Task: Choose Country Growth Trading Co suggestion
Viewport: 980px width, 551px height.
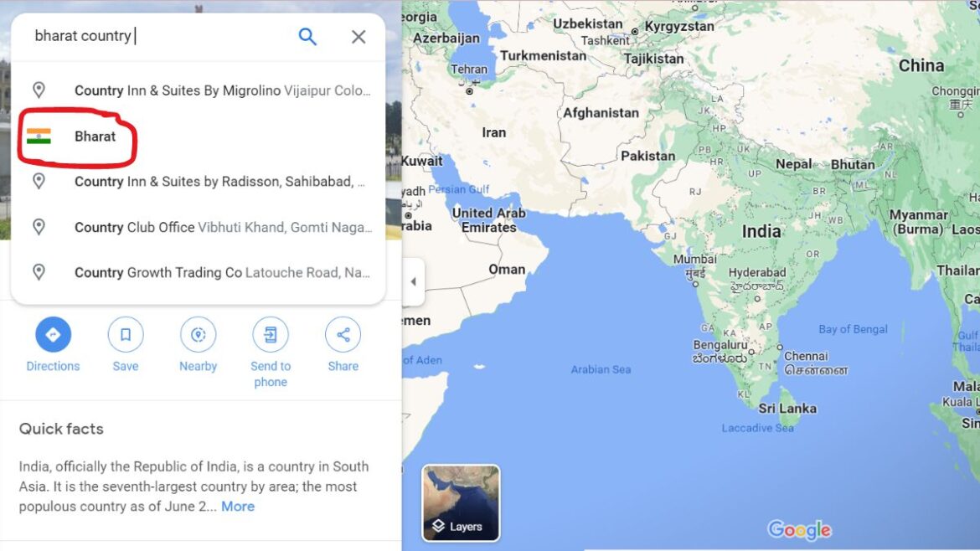Action: coord(199,272)
